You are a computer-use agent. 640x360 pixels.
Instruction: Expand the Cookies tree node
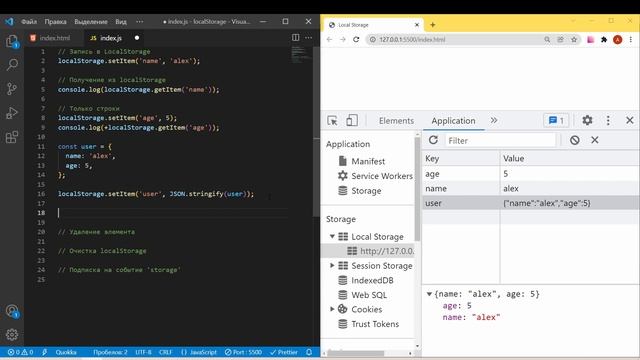tap(332, 309)
